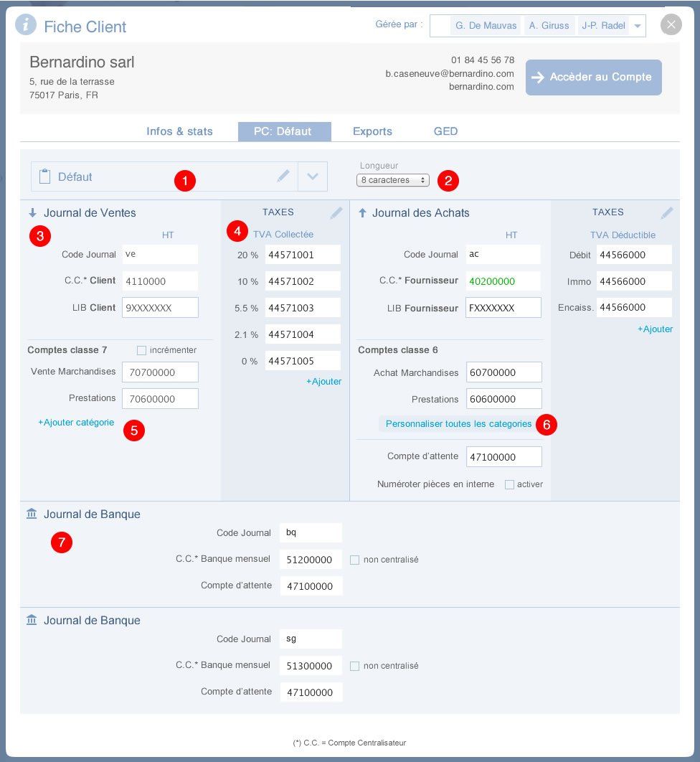Click the first Journal de Banque icon
This screenshot has width=700, height=762.
(32, 514)
